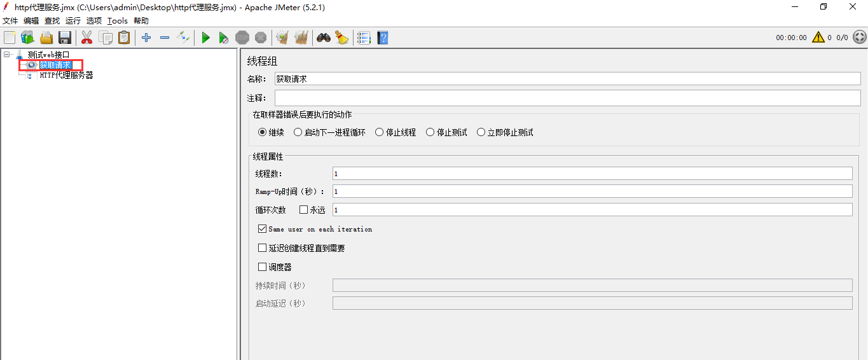Click the Open file folder icon

click(46, 38)
